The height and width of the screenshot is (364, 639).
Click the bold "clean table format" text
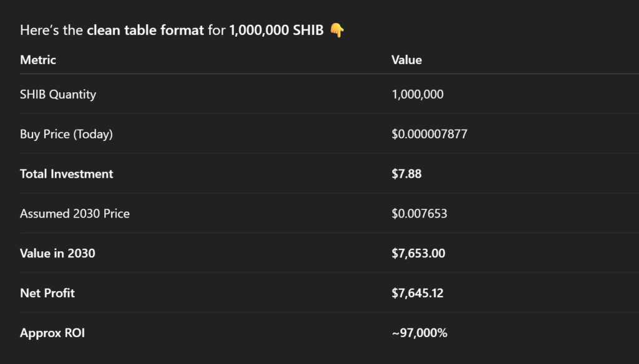tap(145, 30)
